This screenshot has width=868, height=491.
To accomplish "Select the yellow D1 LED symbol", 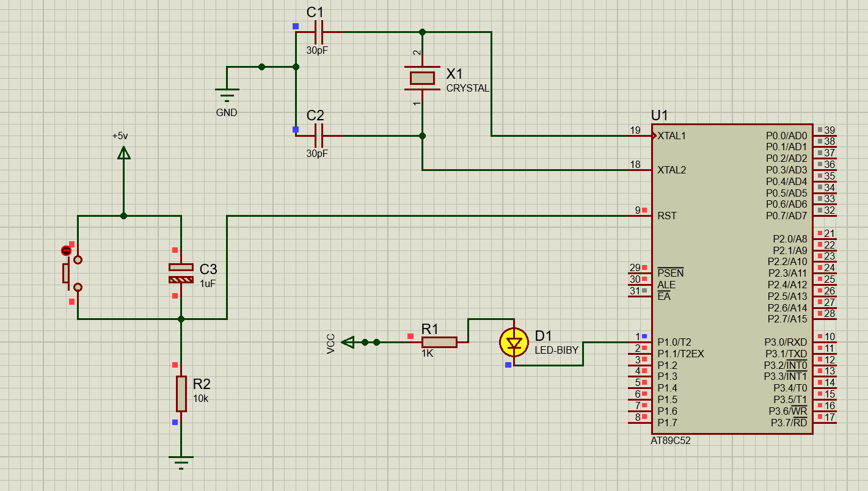I will 514,342.
